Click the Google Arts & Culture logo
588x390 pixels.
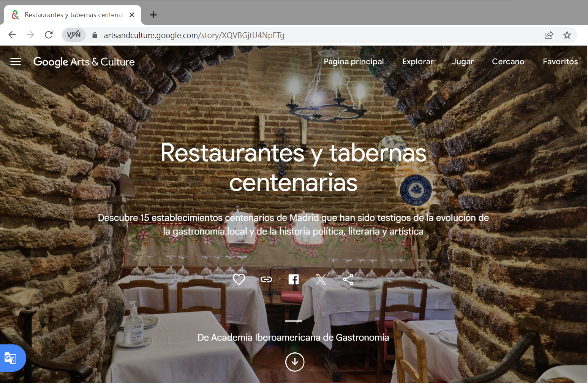(84, 62)
